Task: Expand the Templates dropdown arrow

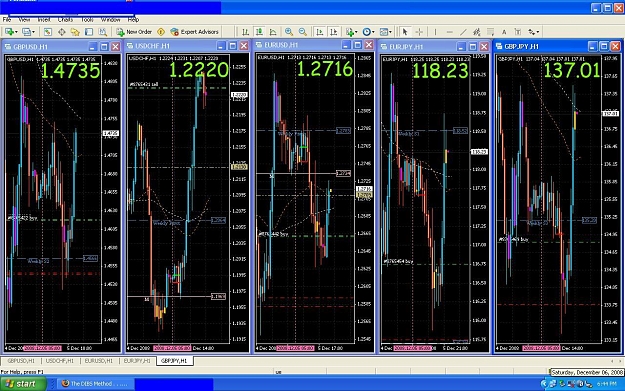Action: tap(390, 32)
